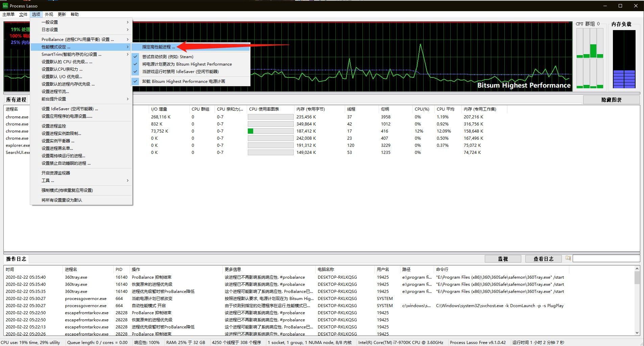Viewport: 644px width, 346px height.
Task: Expand the 工具 submenu
Action: click(81, 181)
